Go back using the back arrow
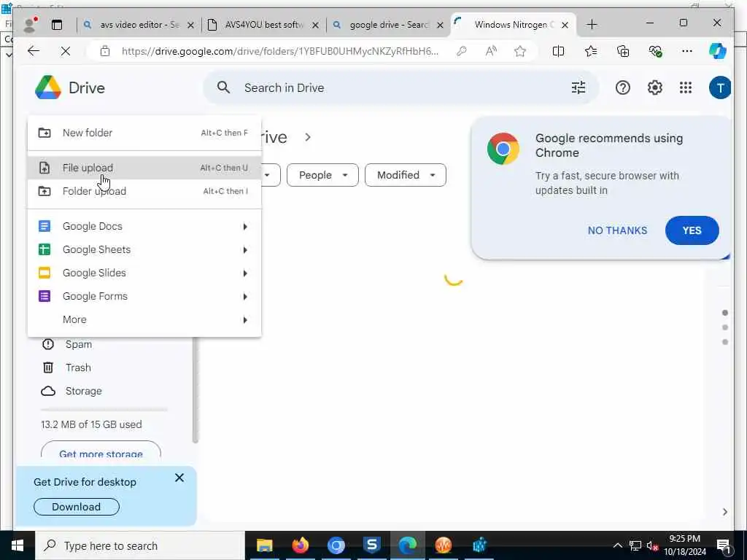The height and width of the screenshot is (560, 747). (x=34, y=51)
